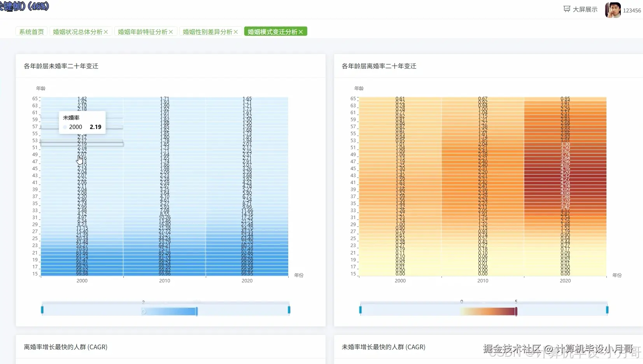Image resolution: width=643 pixels, height=364 pixels.
Task: Click the 99.98 cell at age 15, year 2000
Action: [82, 274]
